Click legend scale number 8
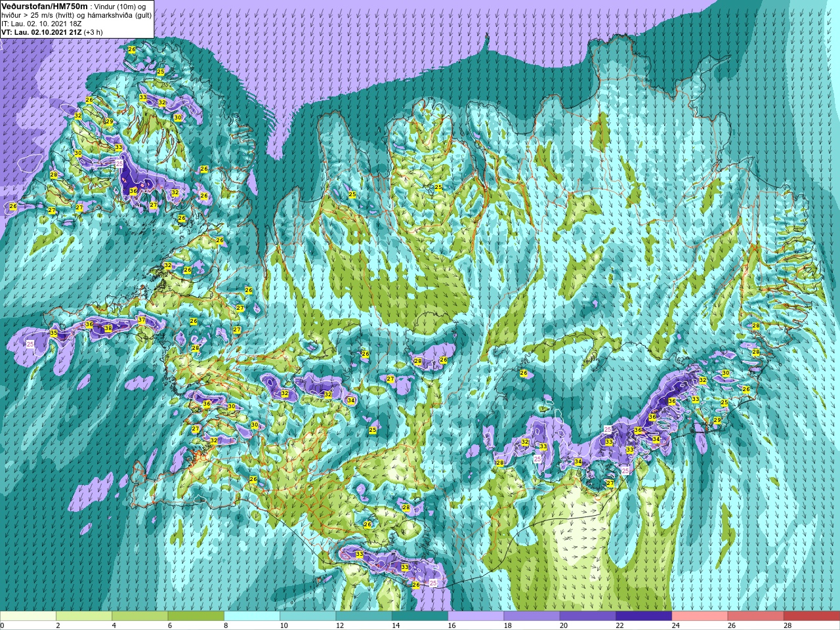 (x=226, y=625)
